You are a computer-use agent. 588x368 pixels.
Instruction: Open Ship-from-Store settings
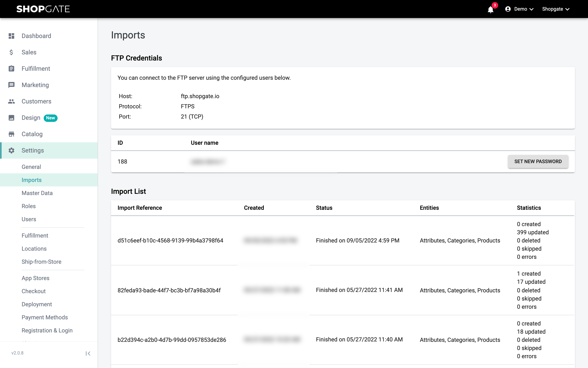42,262
